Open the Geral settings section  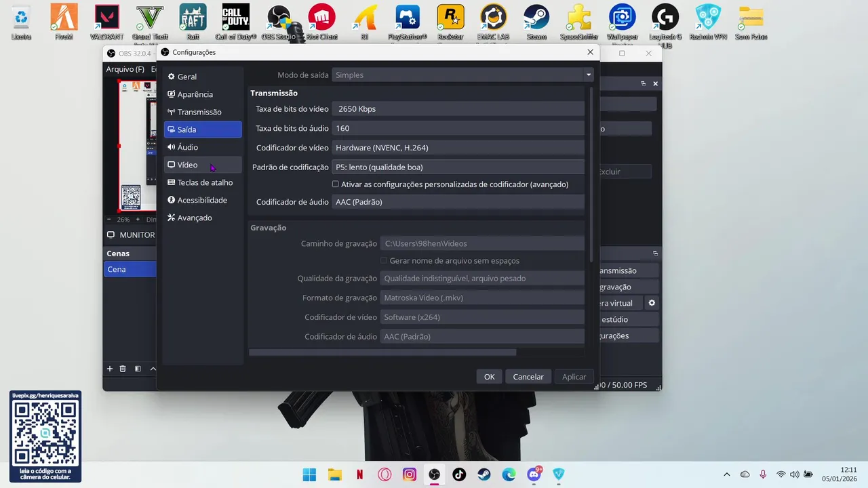(203, 77)
